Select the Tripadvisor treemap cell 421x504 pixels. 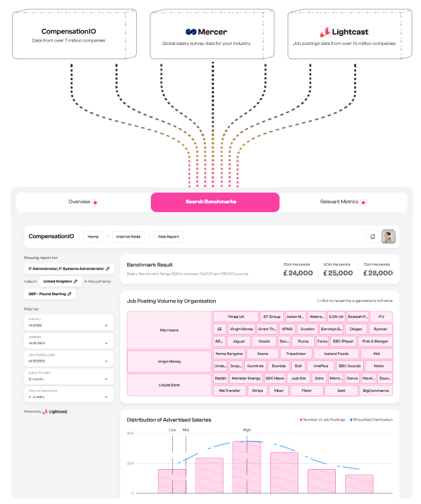[x=296, y=354]
